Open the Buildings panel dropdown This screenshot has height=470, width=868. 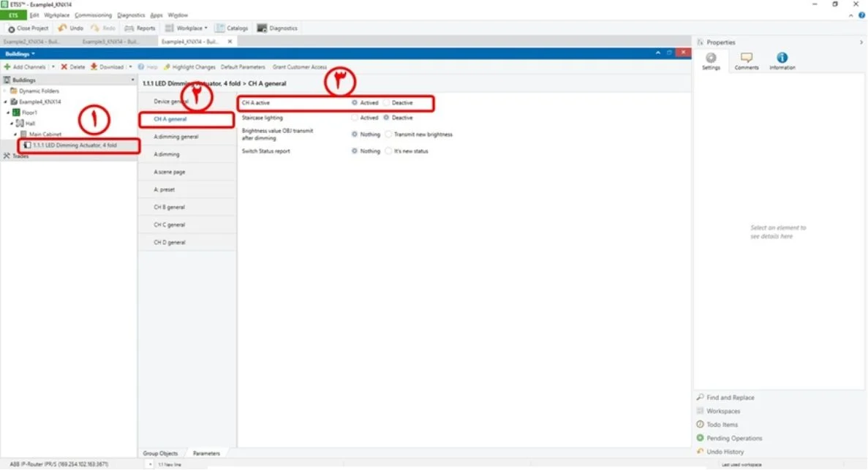[20, 53]
